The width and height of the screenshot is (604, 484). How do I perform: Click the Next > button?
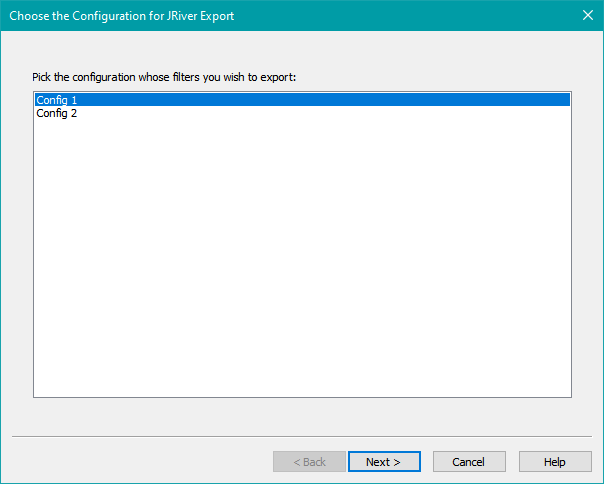tap(384, 462)
